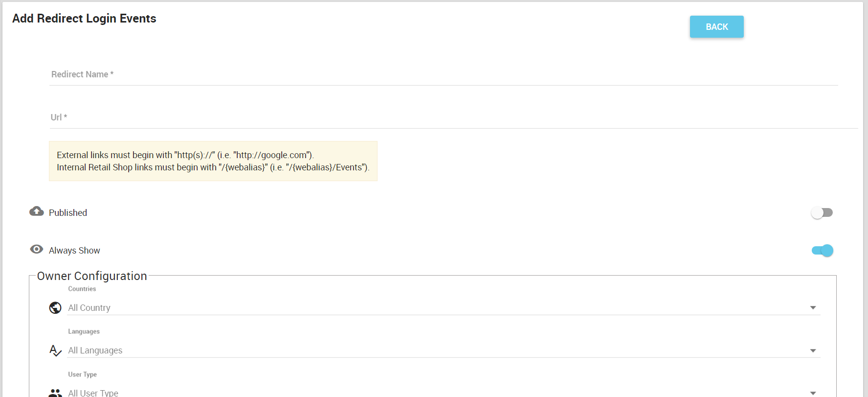Expand the Languages list using its arrow
The width and height of the screenshot is (868, 397).
813,350
